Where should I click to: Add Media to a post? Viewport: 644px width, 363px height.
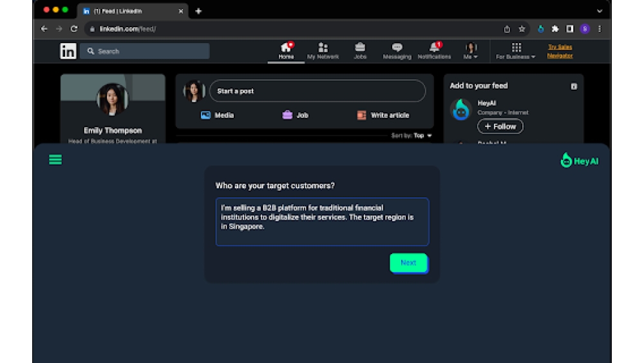point(217,115)
